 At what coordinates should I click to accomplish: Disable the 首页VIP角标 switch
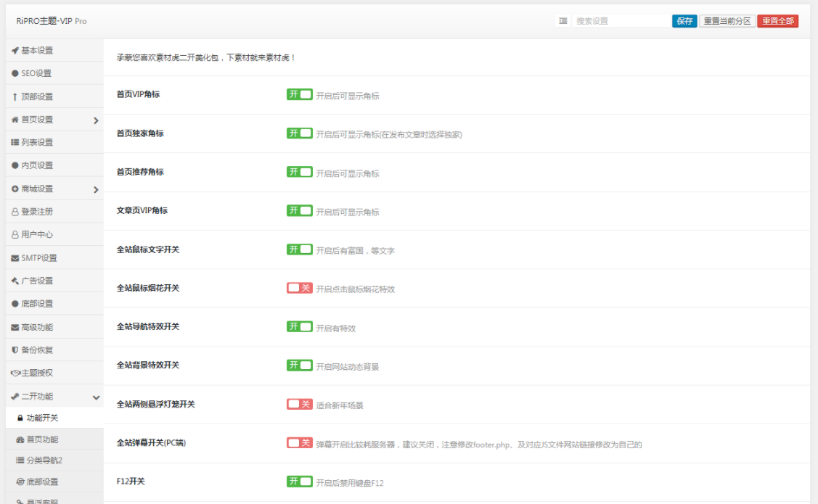click(x=299, y=94)
